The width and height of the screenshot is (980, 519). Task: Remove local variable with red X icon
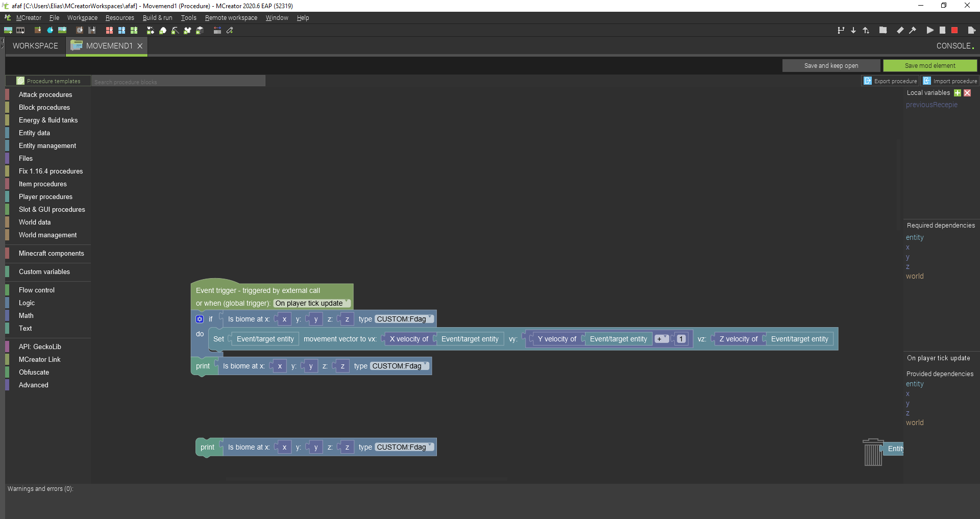pyautogui.click(x=967, y=93)
